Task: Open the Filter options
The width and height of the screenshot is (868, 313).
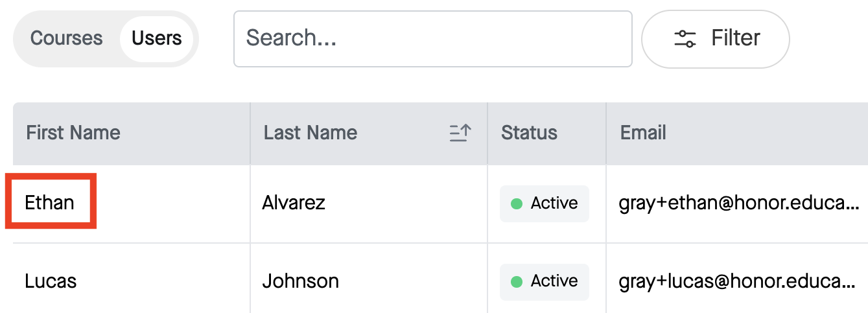Action: (716, 39)
